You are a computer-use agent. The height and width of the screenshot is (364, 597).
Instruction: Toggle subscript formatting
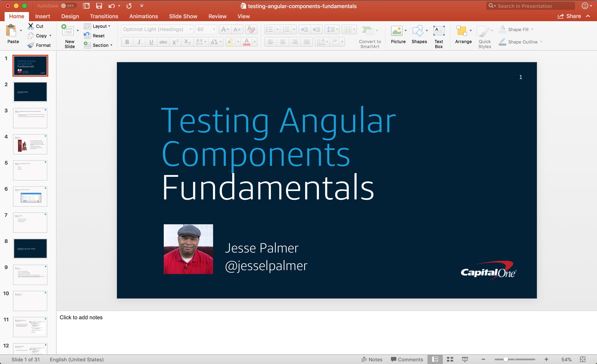coord(188,42)
